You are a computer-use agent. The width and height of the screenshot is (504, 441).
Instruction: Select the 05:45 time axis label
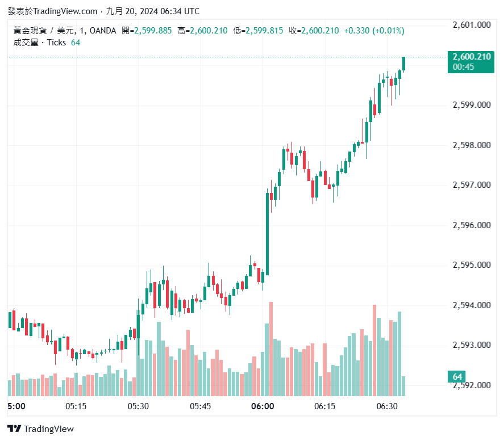pos(201,406)
